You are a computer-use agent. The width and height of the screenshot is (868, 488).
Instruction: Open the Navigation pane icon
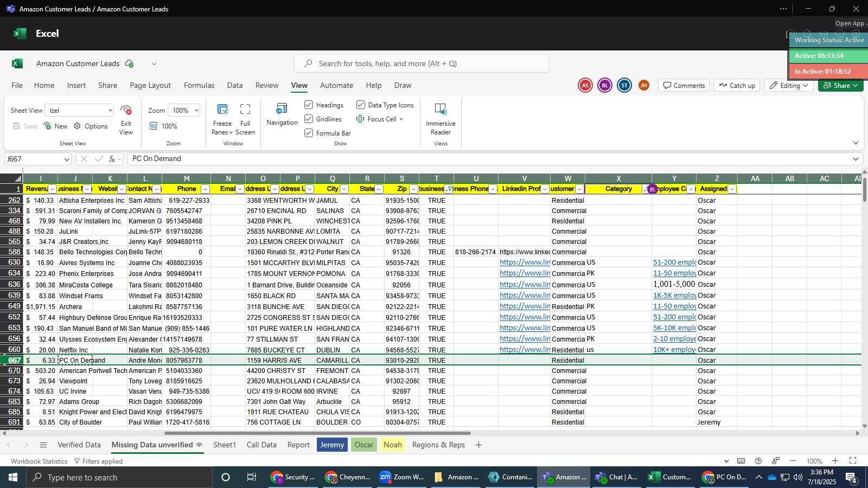[x=282, y=109]
